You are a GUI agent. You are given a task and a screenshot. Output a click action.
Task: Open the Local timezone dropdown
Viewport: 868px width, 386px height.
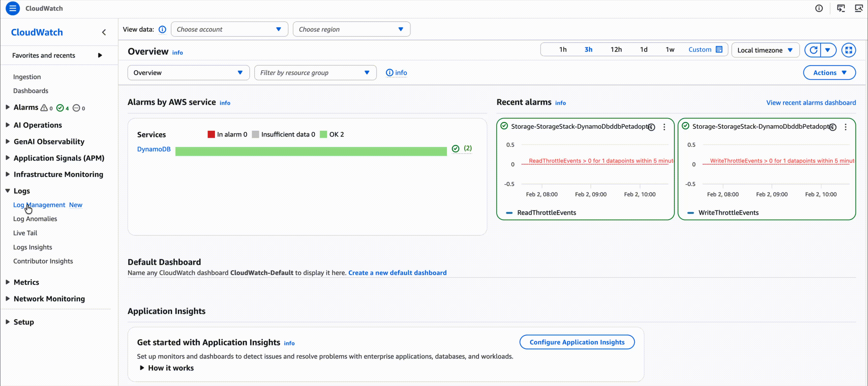(765, 50)
